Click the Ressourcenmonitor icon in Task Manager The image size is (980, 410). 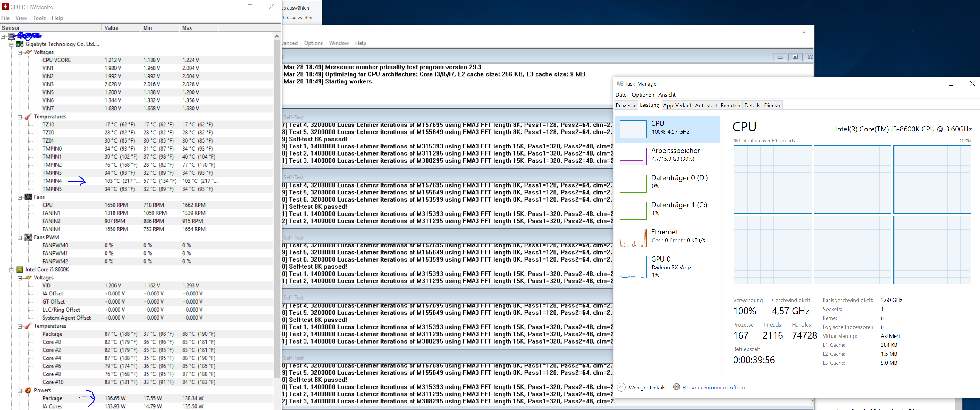pyautogui.click(x=676, y=387)
